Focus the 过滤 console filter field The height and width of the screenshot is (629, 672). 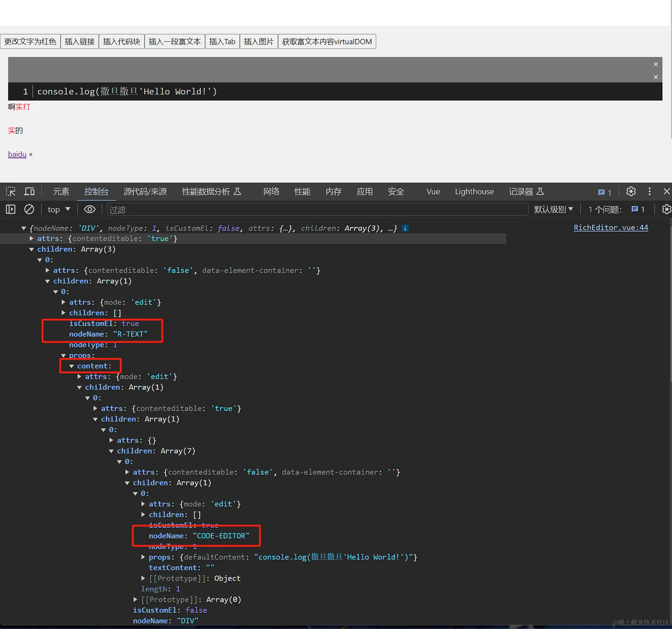pos(317,210)
